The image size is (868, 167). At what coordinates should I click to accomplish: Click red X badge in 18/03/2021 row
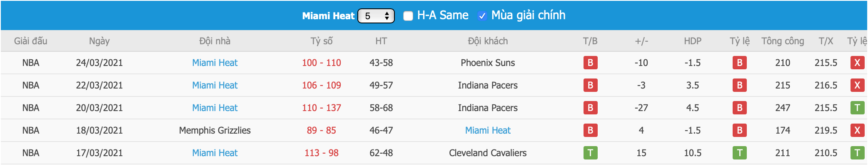(857, 130)
